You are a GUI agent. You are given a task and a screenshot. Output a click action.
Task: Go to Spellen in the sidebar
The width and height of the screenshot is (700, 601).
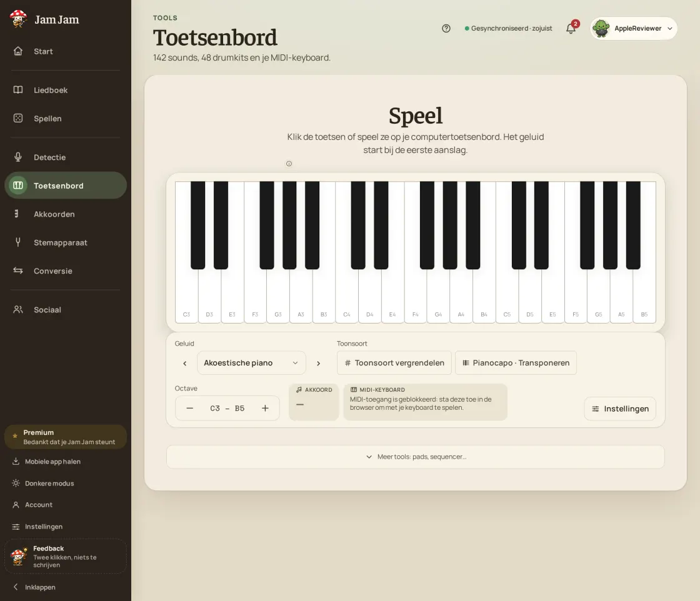click(x=66, y=119)
